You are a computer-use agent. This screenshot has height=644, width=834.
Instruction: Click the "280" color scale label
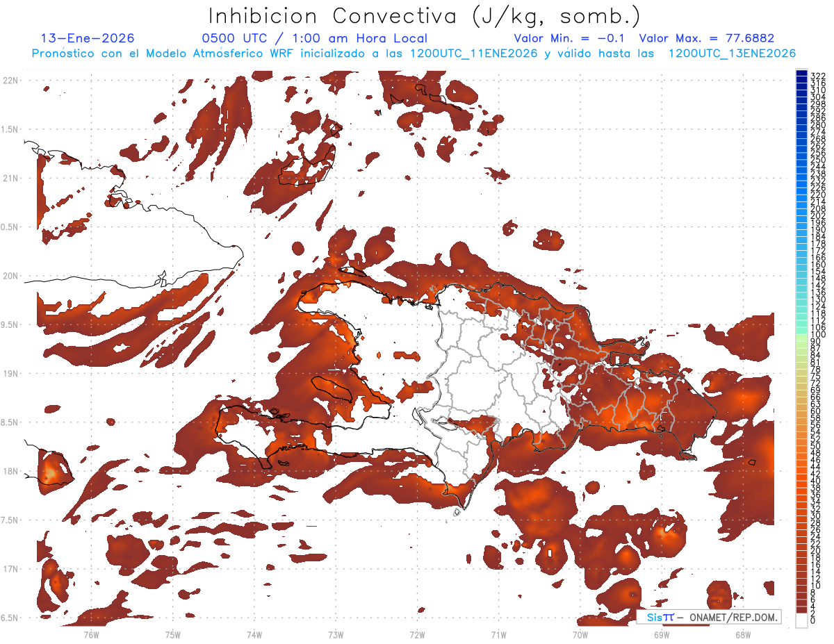pos(818,125)
